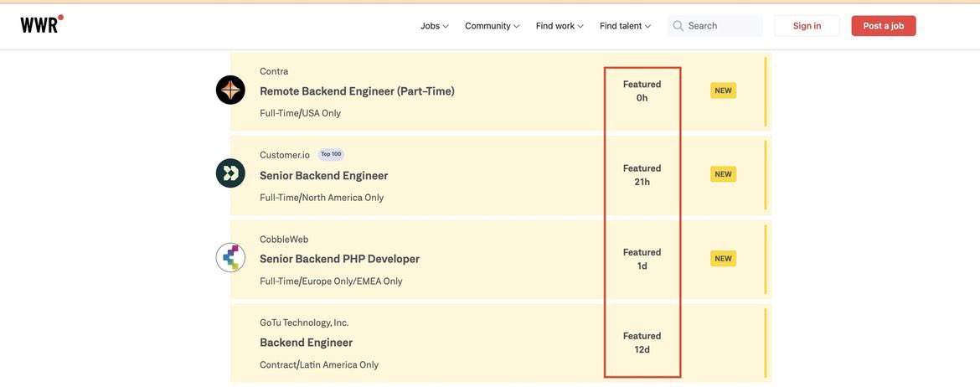980x387 pixels.
Task: Open the CobbleWeb company logo
Action: tap(230, 258)
